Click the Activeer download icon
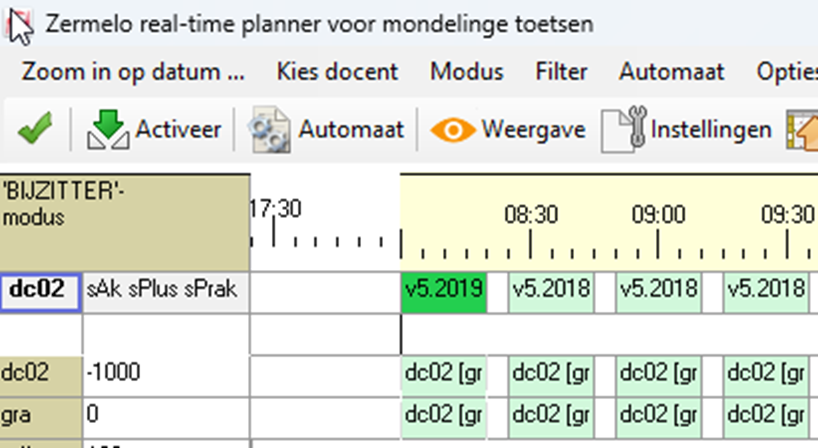The width and height of the screenshot is (818, 448). [107, 130]
